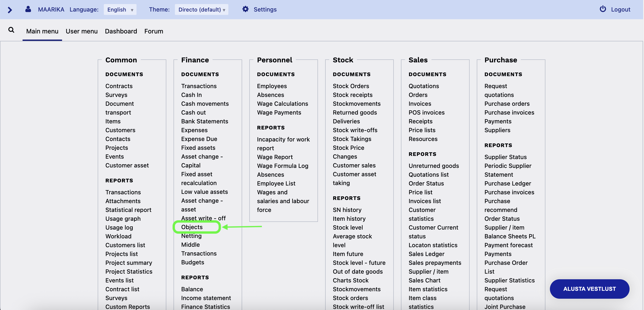The height and width of the screenshot is (310, 644).
Task: Open the Forum tab
Action: tap(153, 31)
